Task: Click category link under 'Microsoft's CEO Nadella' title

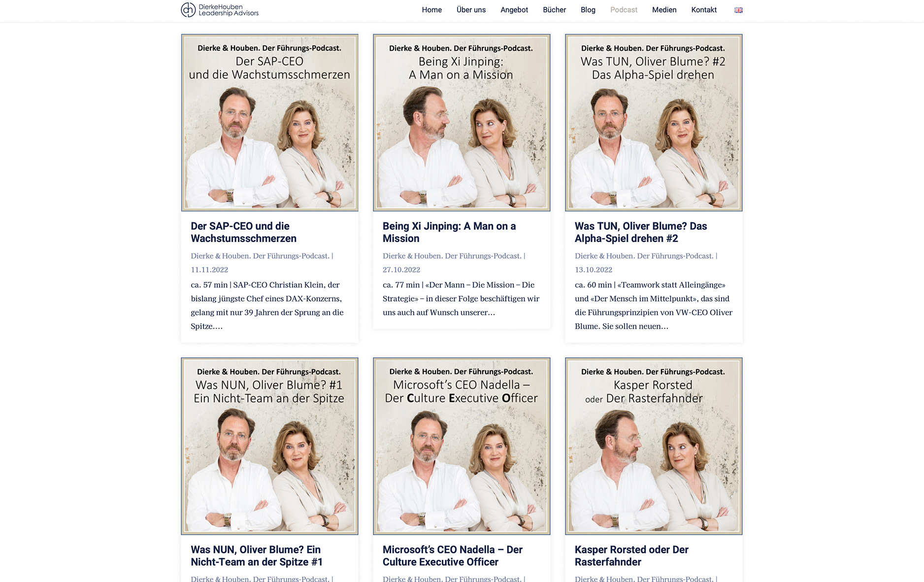Action: pos(452,579)
